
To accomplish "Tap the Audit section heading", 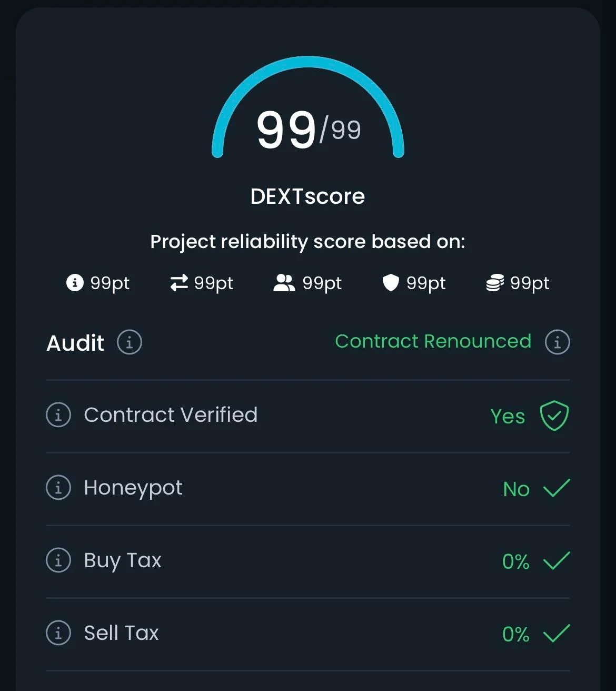I will [x=75, y=343].
